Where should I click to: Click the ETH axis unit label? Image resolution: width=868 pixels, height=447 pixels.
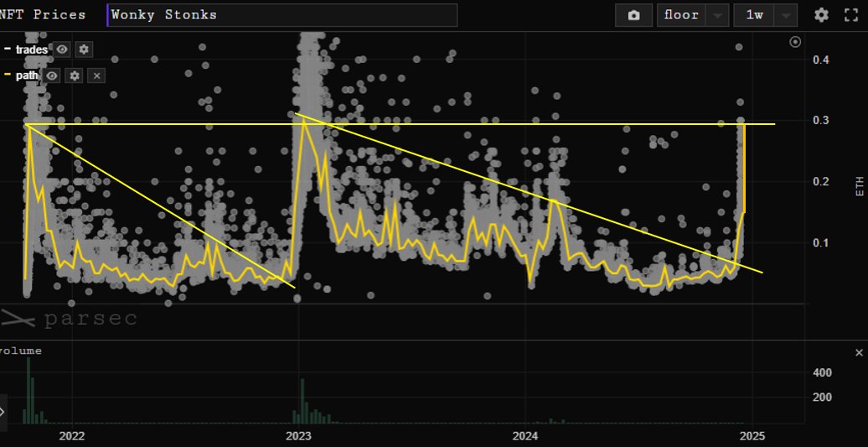(x=859, y=186)
